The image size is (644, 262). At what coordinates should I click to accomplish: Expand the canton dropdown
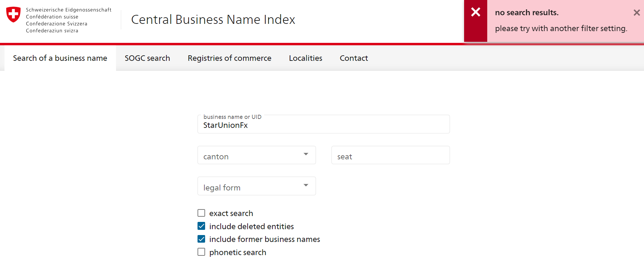click(x=257, y=155)
